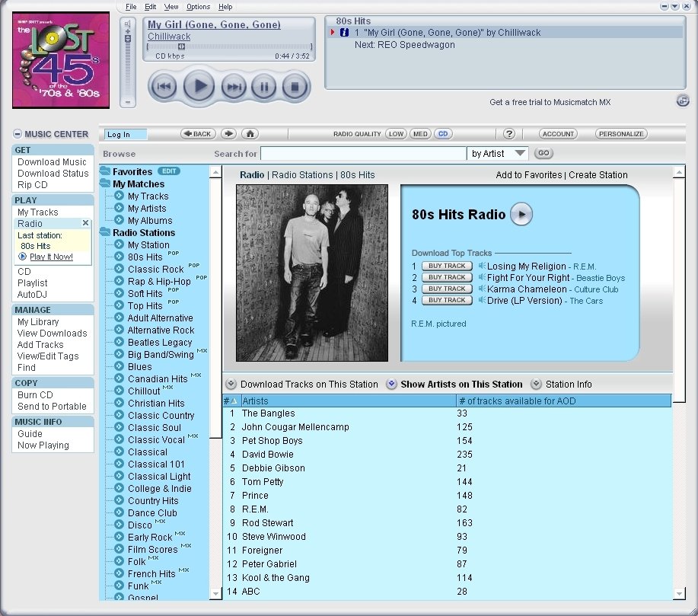Stop playback with the Stop button

295,87
